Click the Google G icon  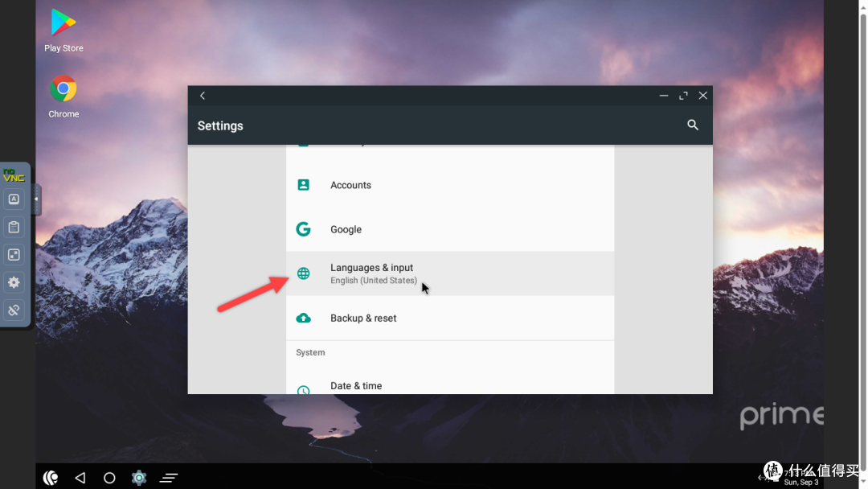pos(303,229)
